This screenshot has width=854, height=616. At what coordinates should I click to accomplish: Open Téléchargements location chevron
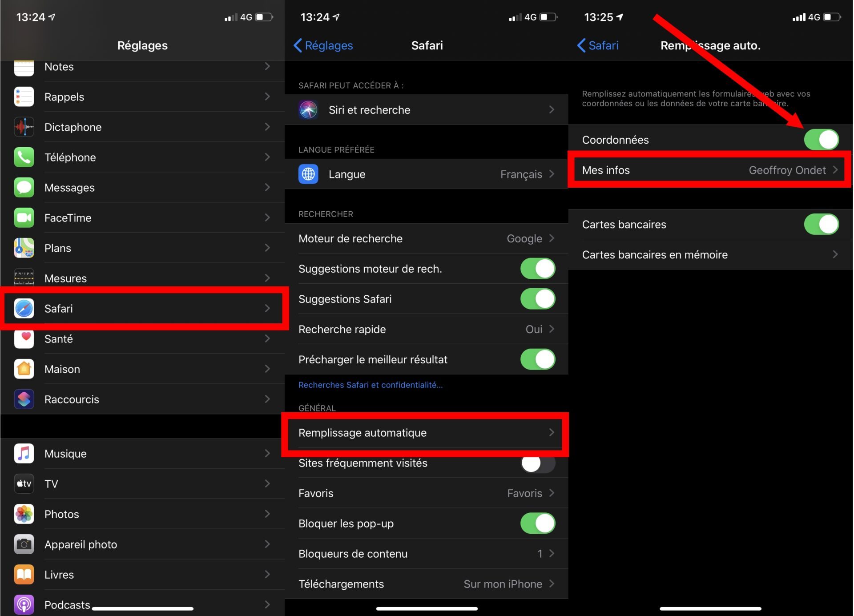[x=552, y=584]
